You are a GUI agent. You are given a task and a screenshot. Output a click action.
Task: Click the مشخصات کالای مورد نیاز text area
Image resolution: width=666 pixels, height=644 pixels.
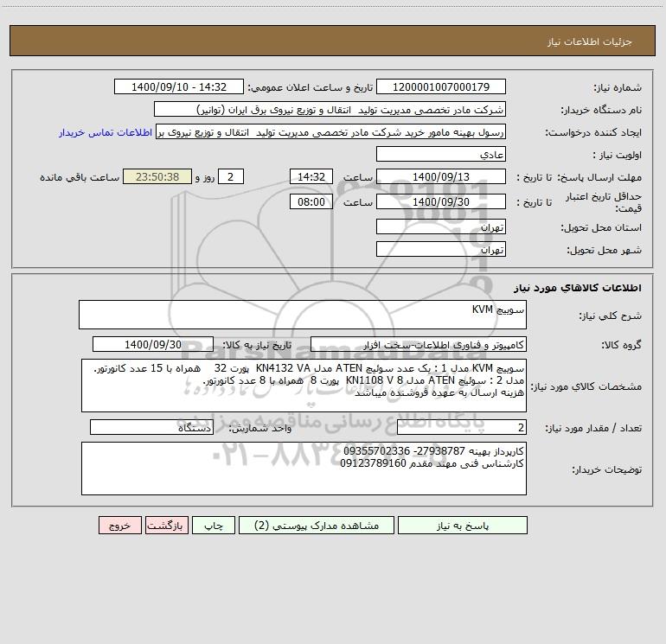pos(304,386)
